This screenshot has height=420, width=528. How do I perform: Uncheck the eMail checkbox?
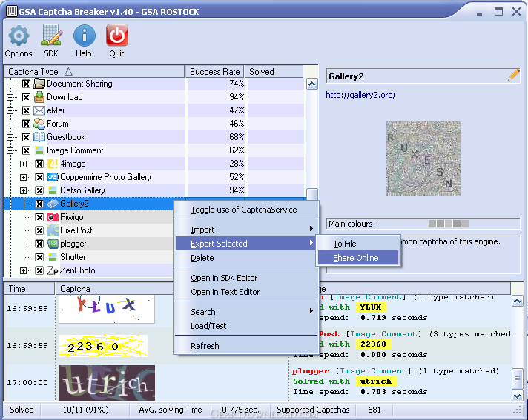click(x=26, y=110)
